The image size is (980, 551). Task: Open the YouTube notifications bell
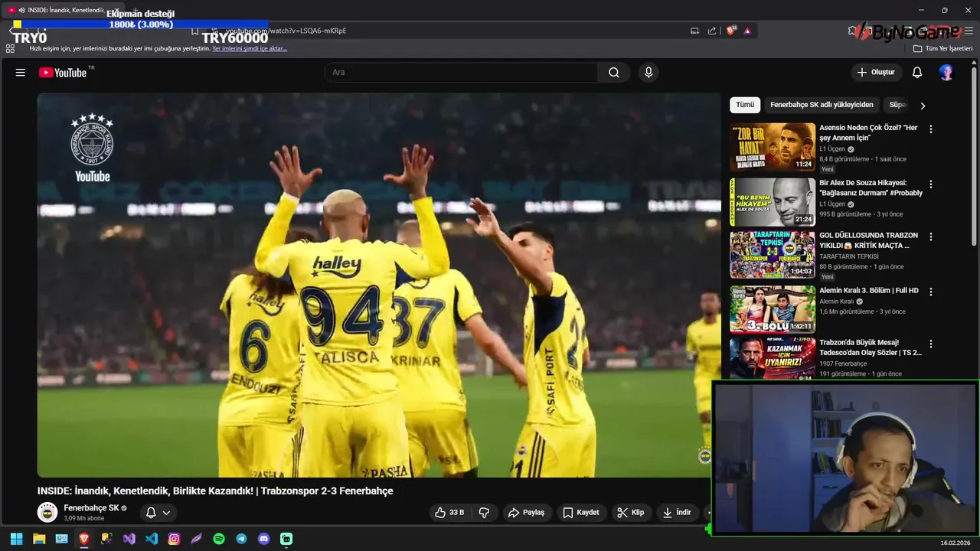(917, 73)
